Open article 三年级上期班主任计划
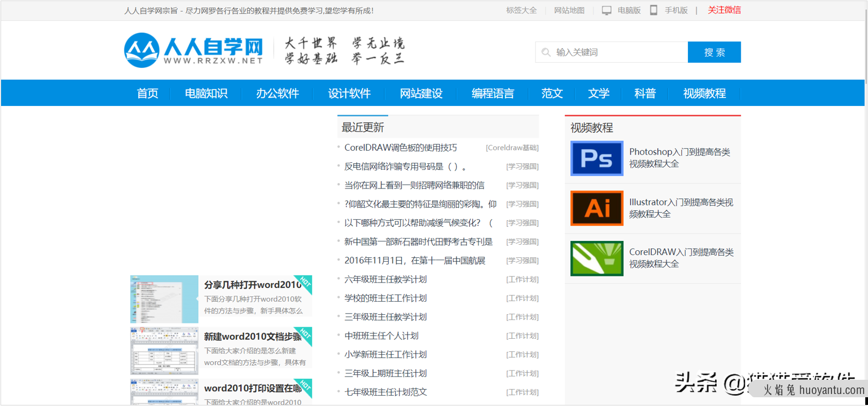 pyautogui.click(x=385, y=373)
